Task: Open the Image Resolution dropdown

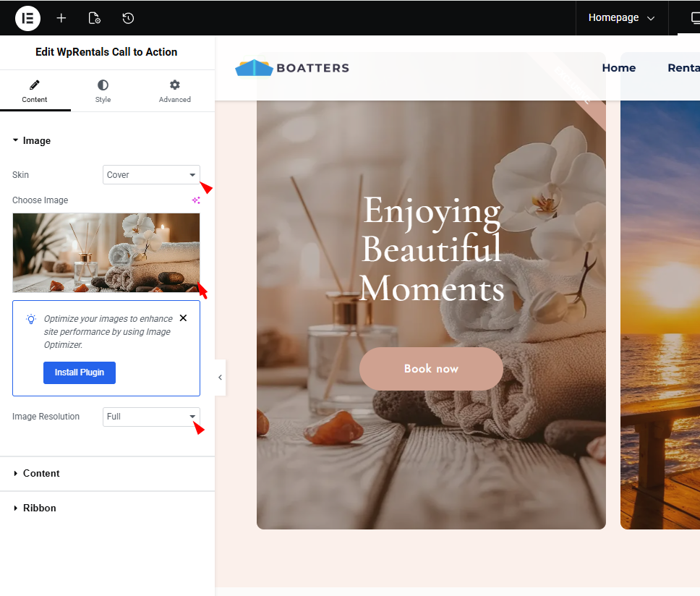Action: click(x=151, y=417)
